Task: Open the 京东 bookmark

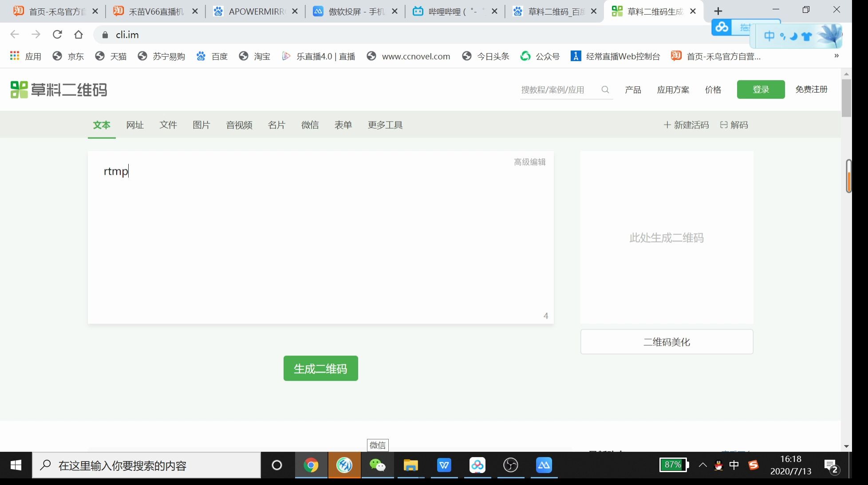Action: point(68,56)
